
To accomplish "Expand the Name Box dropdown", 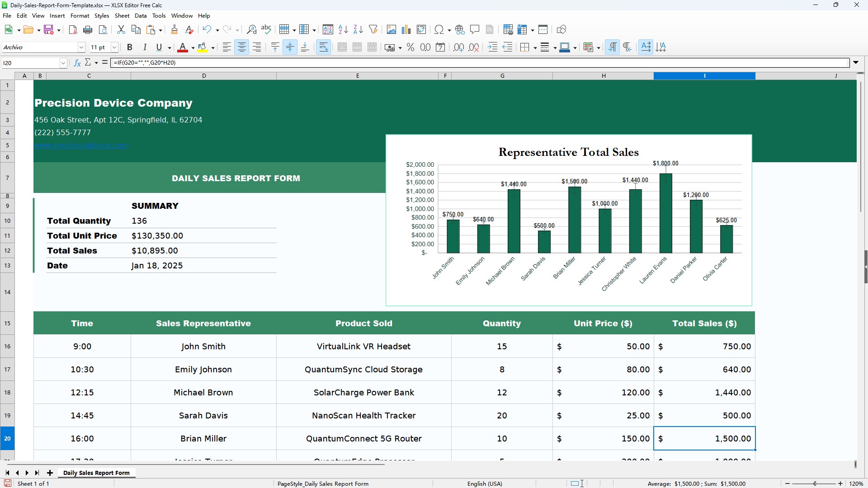I will [63, 63].
